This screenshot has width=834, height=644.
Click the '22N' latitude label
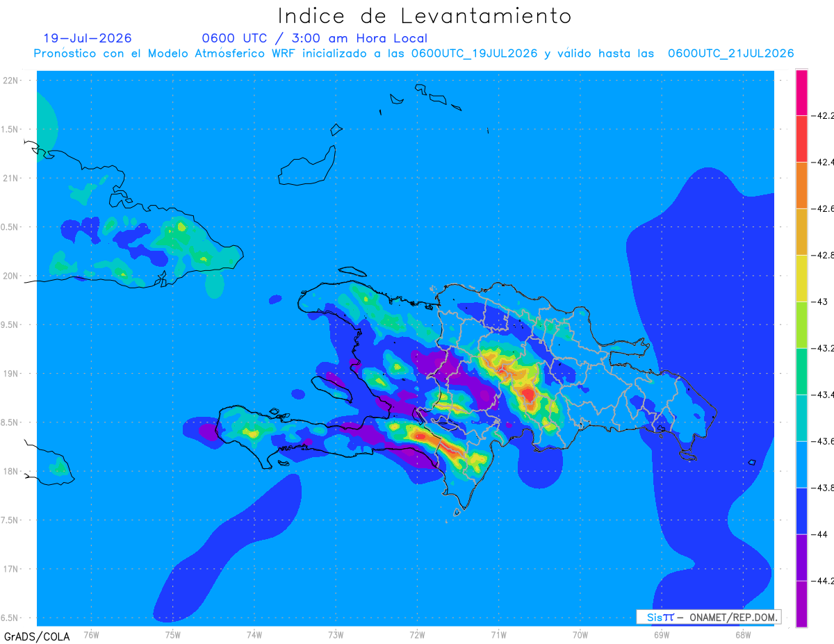click(x=10, y=81)
